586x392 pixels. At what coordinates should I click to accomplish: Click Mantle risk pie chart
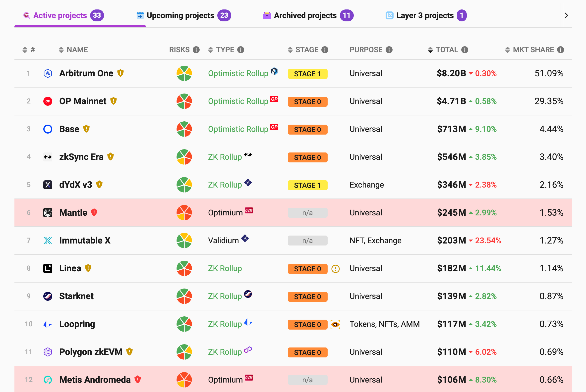(184, 212)
